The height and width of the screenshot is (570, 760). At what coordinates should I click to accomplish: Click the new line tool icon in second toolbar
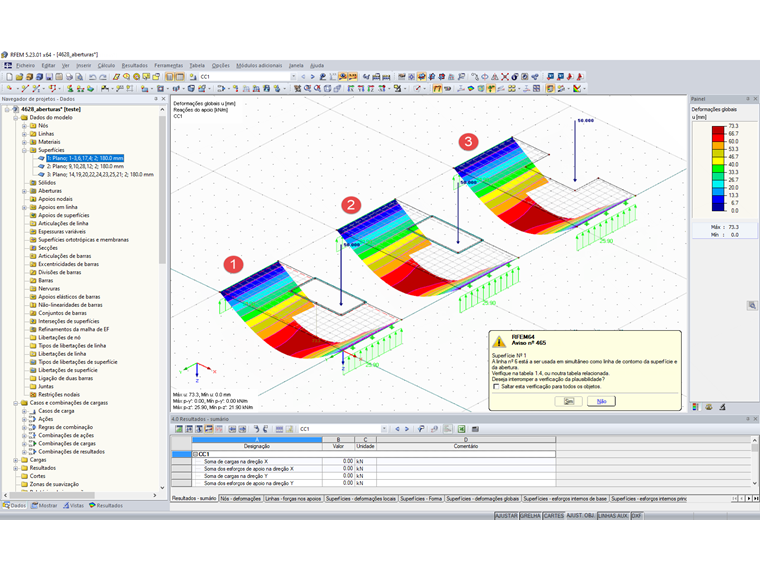[25, 89]
